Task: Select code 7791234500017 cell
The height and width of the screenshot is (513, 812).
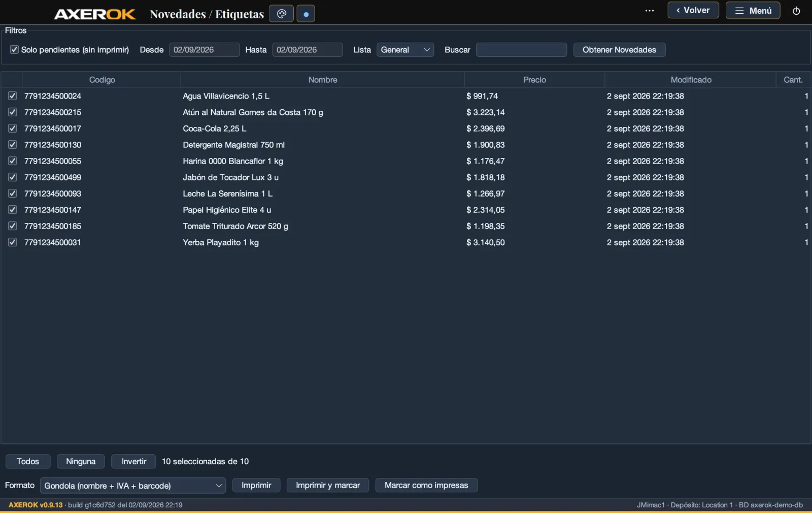Action: (53, 129)
